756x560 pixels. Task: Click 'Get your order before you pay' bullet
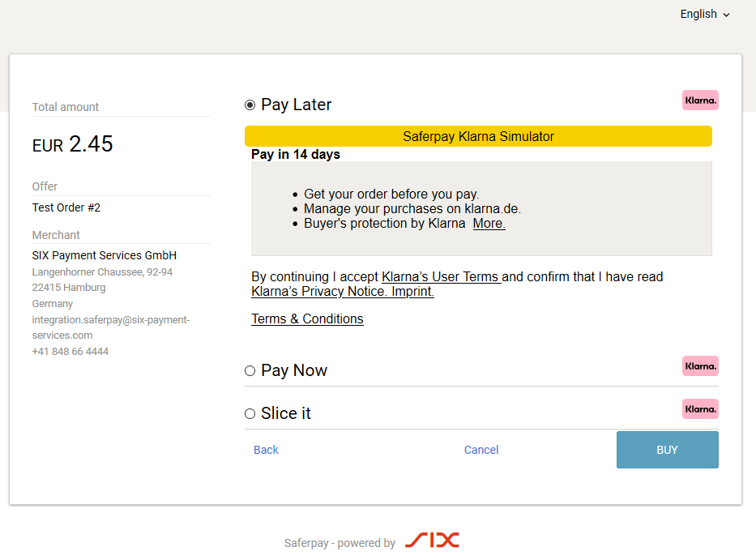(x=391, y=194)
